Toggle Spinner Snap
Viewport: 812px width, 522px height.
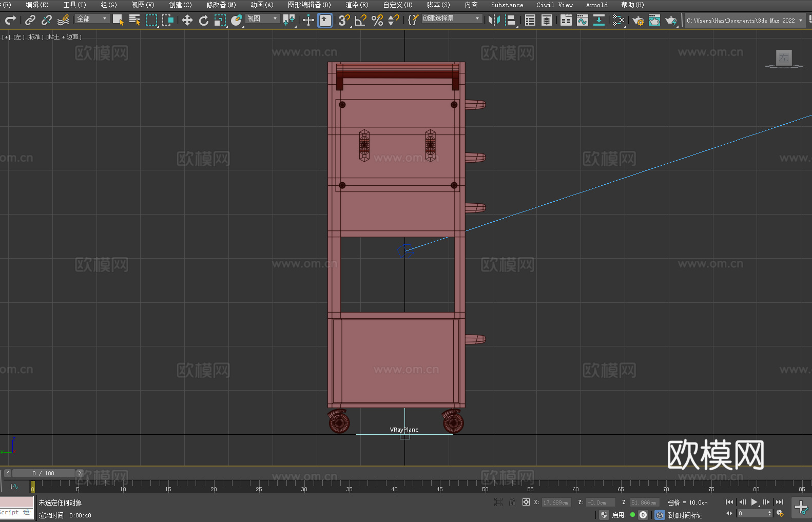pos(394,20)
